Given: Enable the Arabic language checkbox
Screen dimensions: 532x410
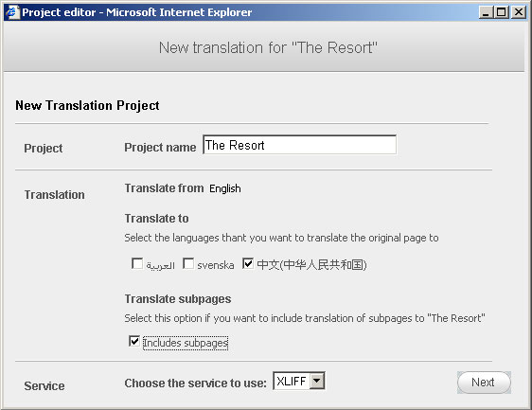Looking at the screenshot, I should coord(137,263).
